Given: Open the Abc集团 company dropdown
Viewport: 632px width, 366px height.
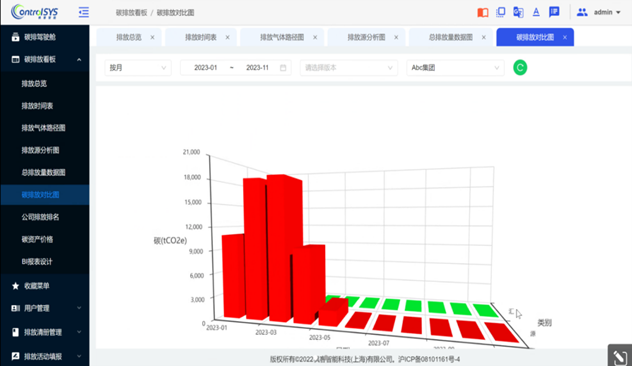Looking at the screenshot, I should click(x=455, y=68).
